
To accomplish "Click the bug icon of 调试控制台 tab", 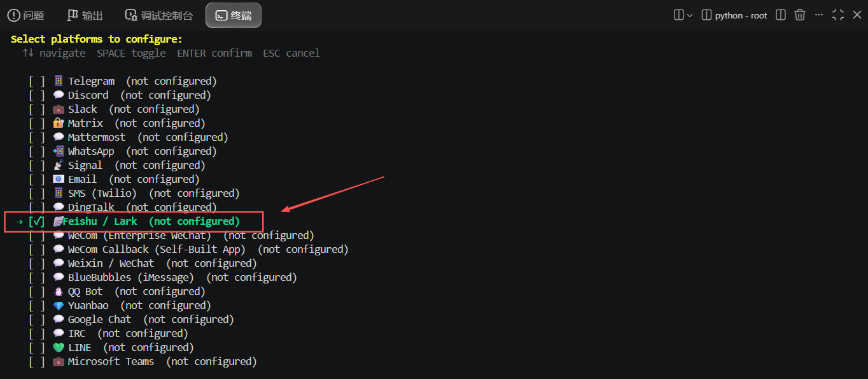I will coord(131,15).
